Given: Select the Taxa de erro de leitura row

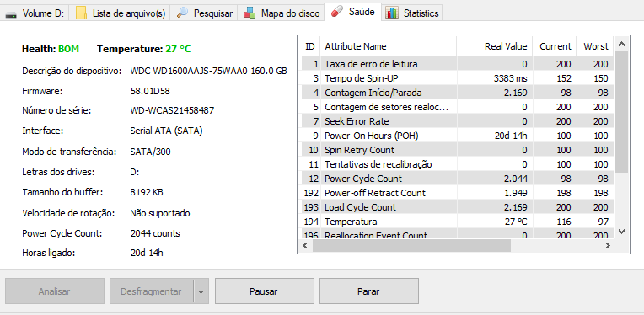Looking at the screenshot, I should tap(458, 64).
